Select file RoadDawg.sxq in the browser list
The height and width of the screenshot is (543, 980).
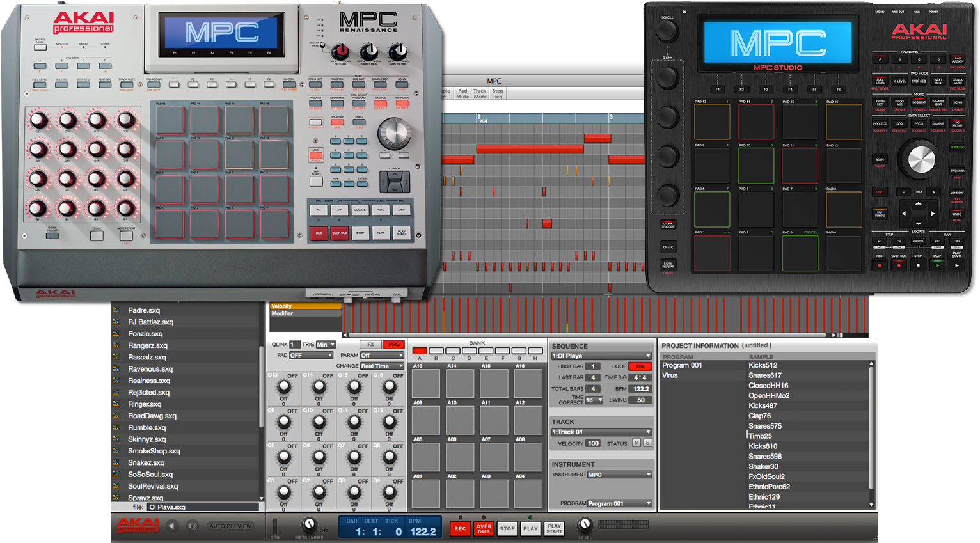(x=152, y=416)
